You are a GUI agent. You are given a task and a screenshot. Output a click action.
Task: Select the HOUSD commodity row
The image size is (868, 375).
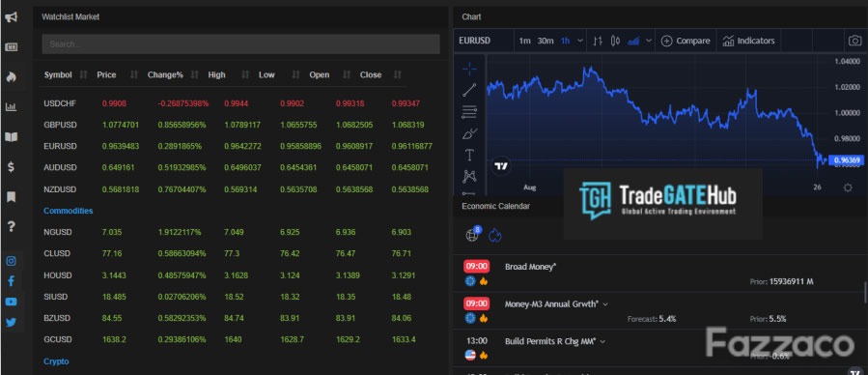coord(238,275)
